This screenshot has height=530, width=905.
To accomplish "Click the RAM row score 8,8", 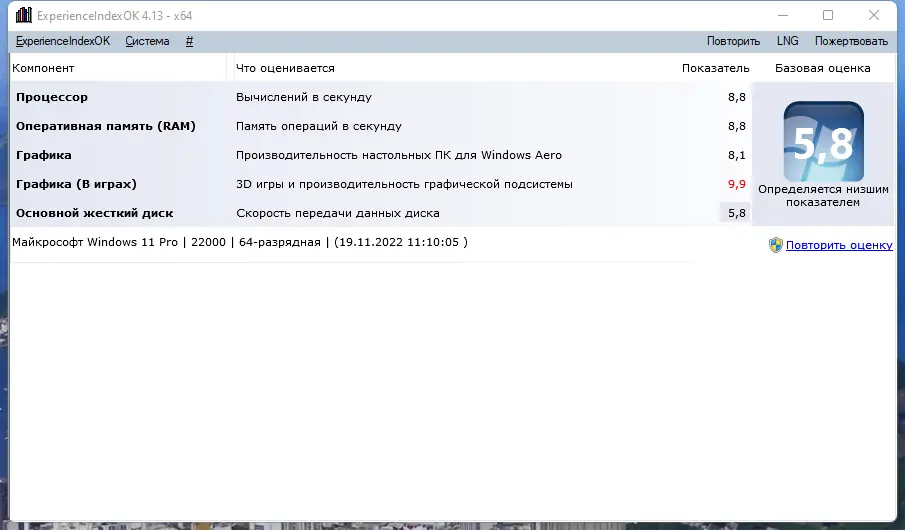I will coord(736,126).
